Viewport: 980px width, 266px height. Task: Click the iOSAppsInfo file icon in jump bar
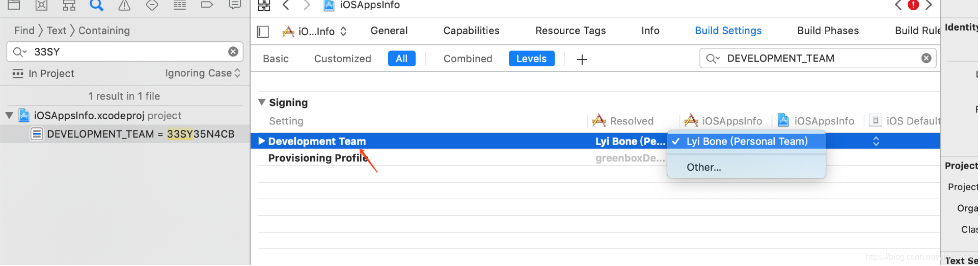click(329, 5)
